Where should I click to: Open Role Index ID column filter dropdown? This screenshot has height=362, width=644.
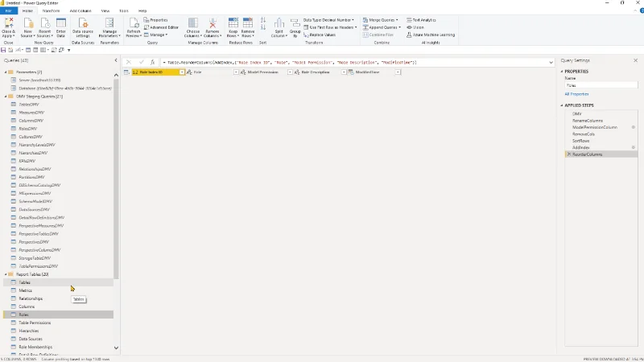[182, 72]
